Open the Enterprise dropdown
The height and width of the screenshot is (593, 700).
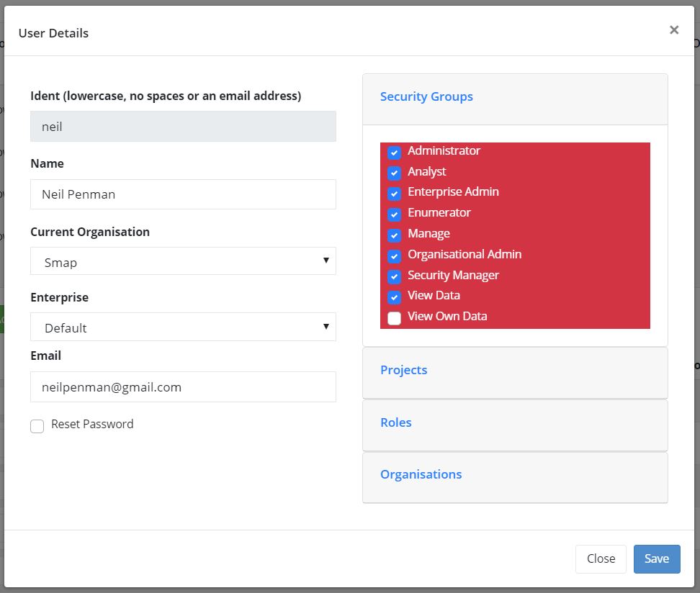click(183, 327)
